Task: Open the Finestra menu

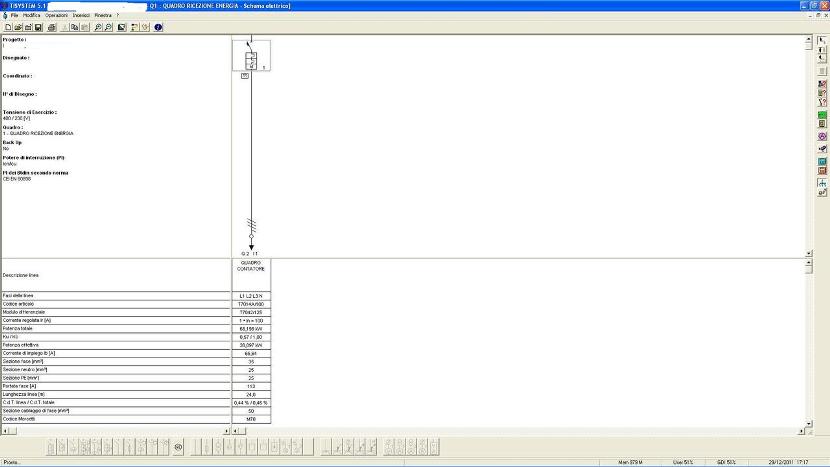Action: [x=103, y=16]
